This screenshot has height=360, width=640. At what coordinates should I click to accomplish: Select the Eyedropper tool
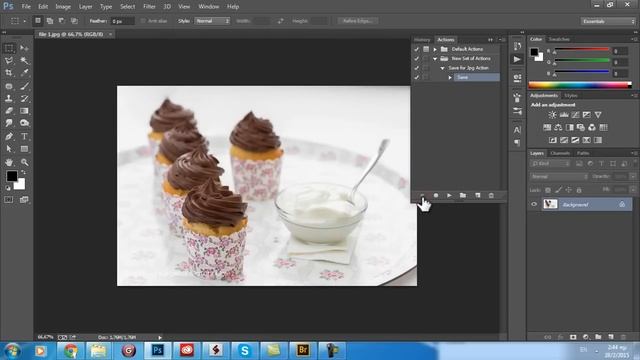pos(24,73)
